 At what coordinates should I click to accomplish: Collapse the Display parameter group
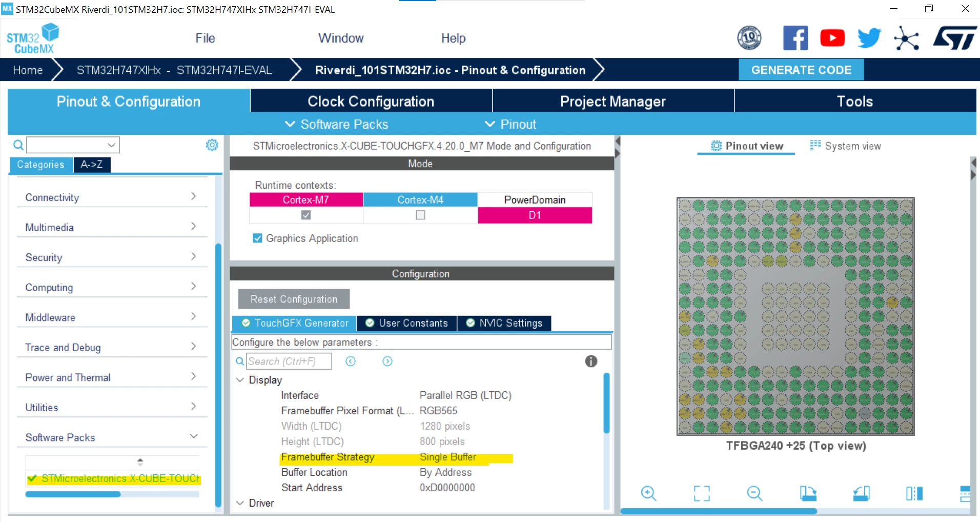coord(240,380)
